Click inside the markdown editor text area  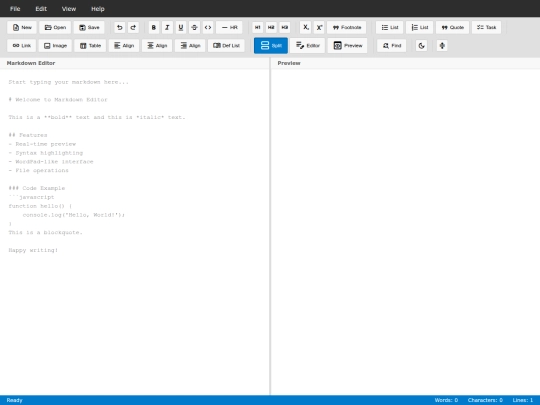134,232
